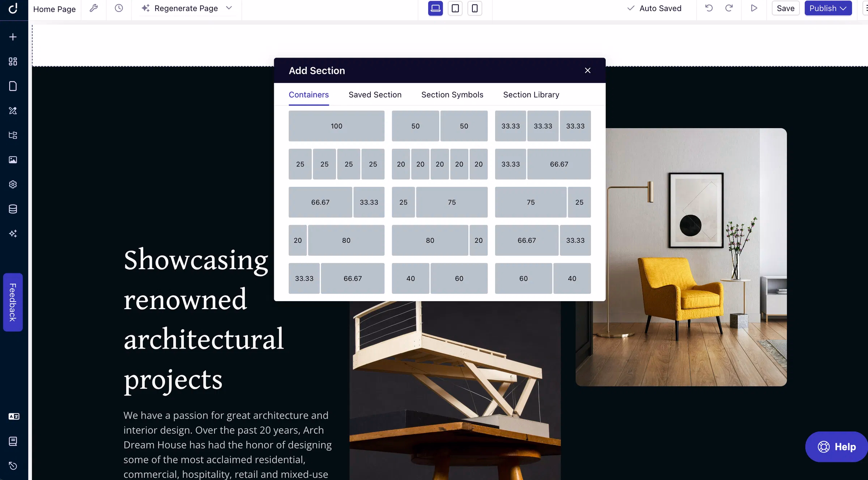Select the 100 width container layout
868x480 pixels.
tap(336, 126)
